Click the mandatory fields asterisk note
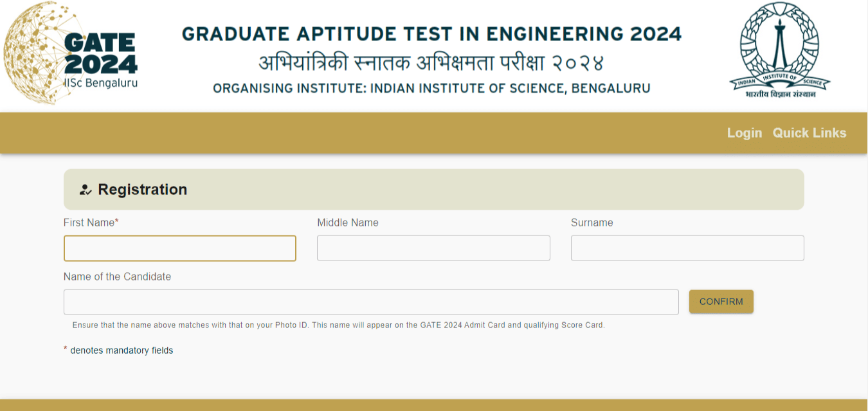868x411 pixels. [x=118, y=350]
